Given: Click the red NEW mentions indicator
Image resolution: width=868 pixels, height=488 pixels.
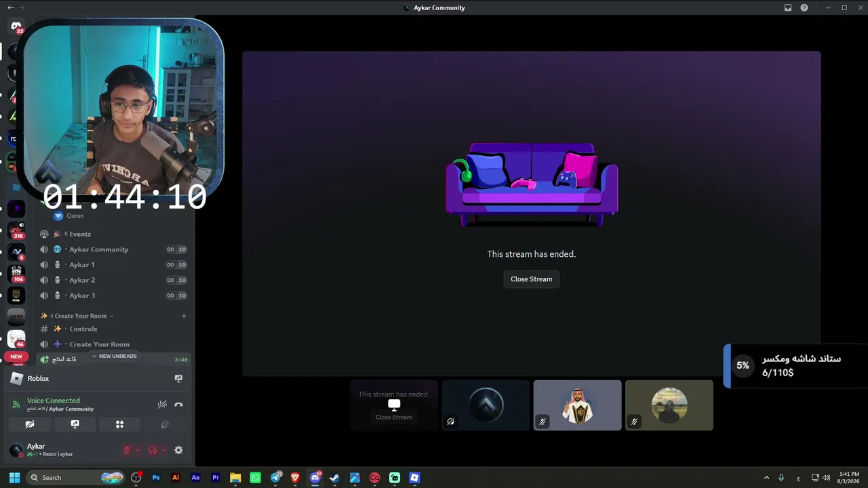Looking at the screenshot, I should [x=16, y=357].
